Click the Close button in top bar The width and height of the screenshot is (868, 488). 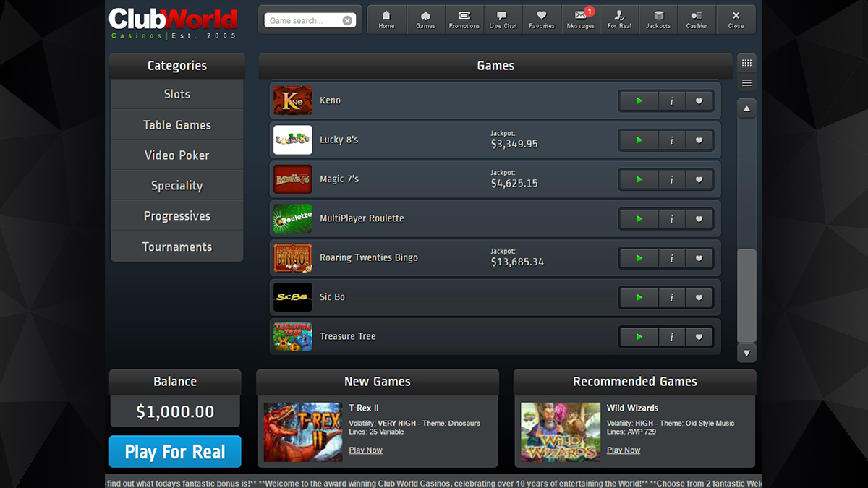click(x=736, y=20)
